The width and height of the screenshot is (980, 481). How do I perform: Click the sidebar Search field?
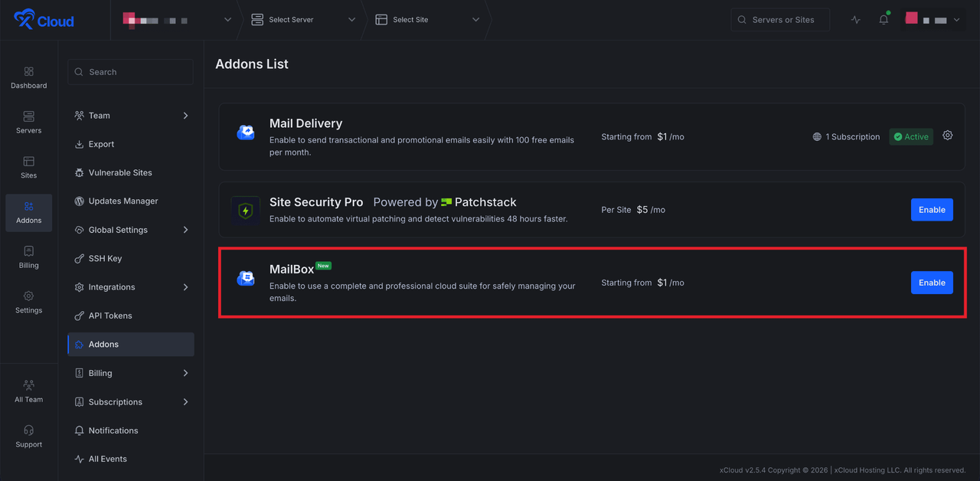click(x=131, y=72)
